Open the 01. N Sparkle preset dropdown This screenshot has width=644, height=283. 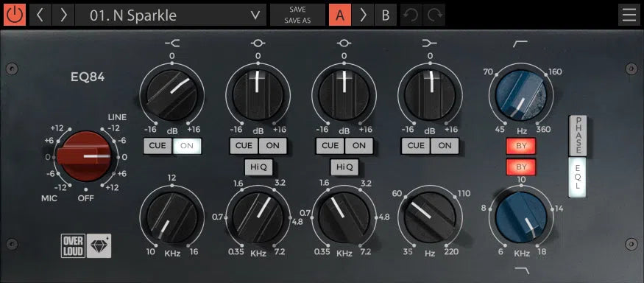point(171,15)
